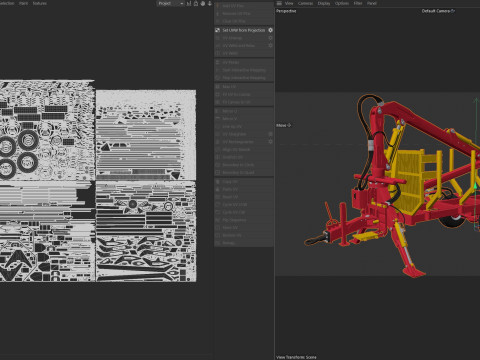
Task: Run Set UVW from Projection
Action: click(x=244, y=30)
